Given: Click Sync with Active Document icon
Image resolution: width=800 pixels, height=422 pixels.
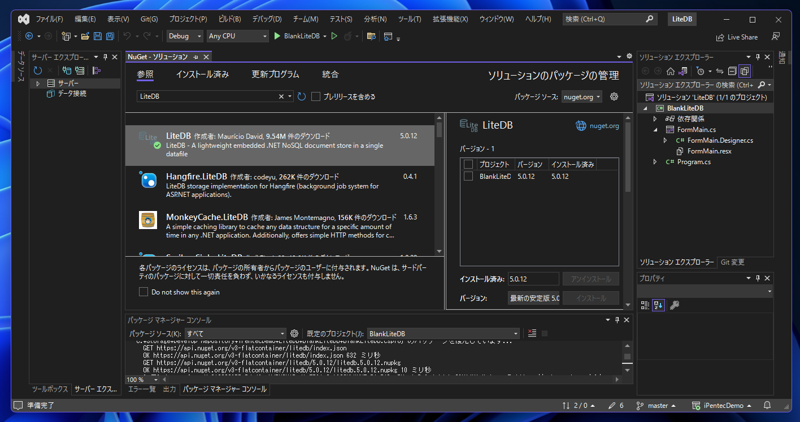Looking at the screenshot, I should coord(720,71).
